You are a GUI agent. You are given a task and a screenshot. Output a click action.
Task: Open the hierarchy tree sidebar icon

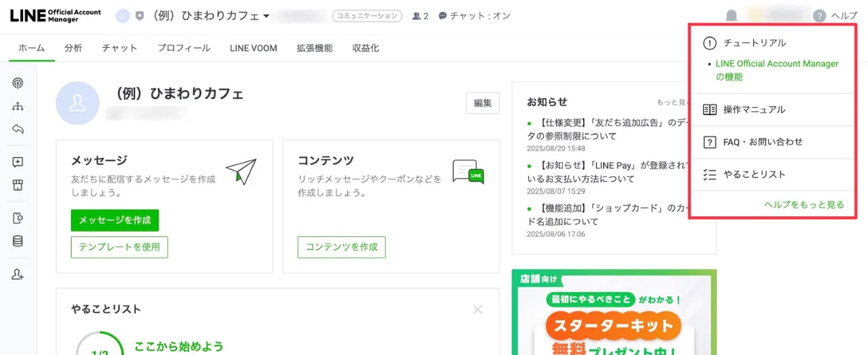tap(18, 106)
